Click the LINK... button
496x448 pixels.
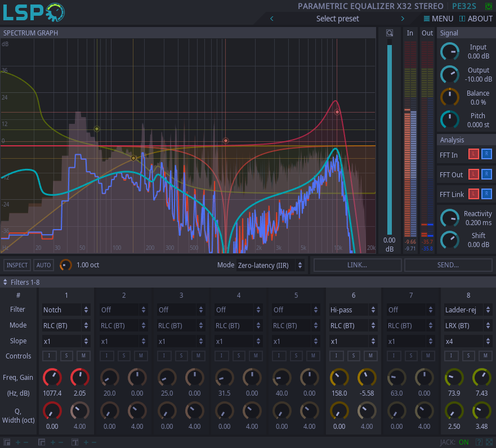(357, 265)
